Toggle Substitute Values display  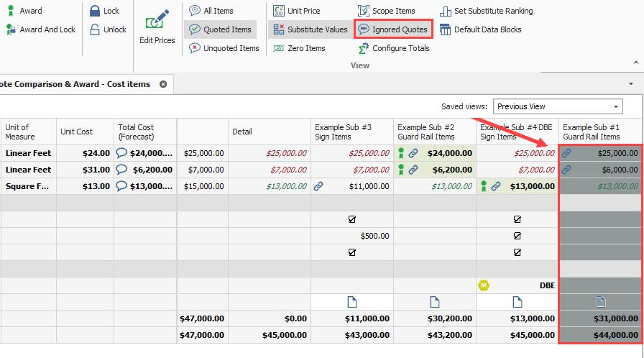pyautogui.click(x=310, y=29)
